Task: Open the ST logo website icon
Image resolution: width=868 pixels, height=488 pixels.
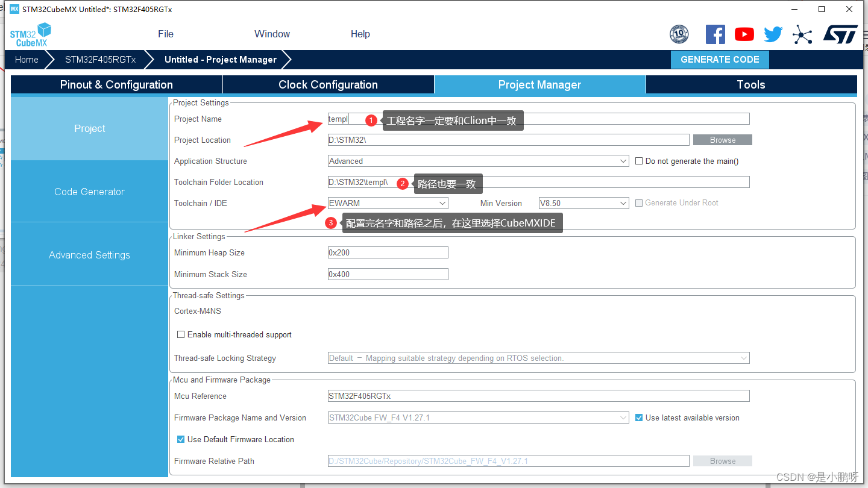Action: [x=840, y=34]
